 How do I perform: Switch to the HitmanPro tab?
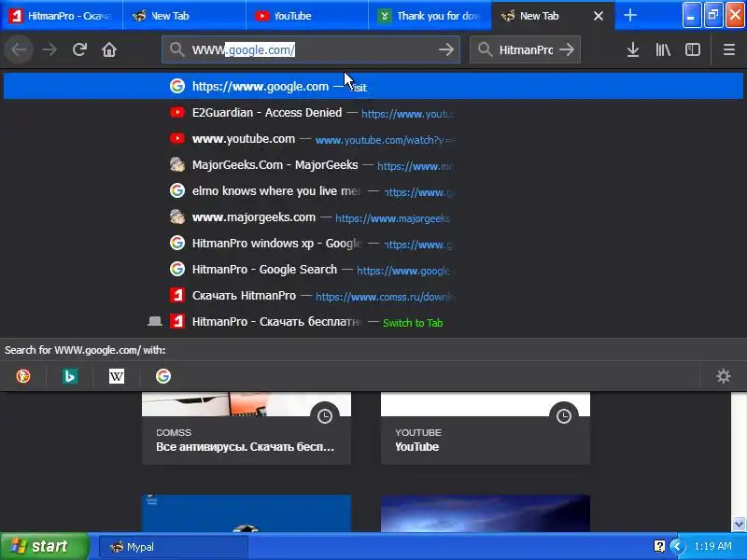[x=62, y=16]
